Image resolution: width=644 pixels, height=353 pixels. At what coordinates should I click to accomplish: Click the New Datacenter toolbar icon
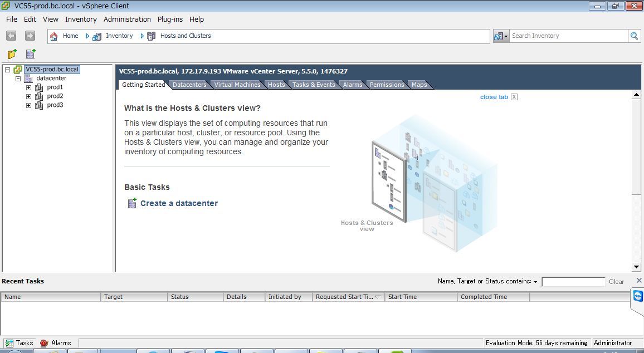click(31, 54)
